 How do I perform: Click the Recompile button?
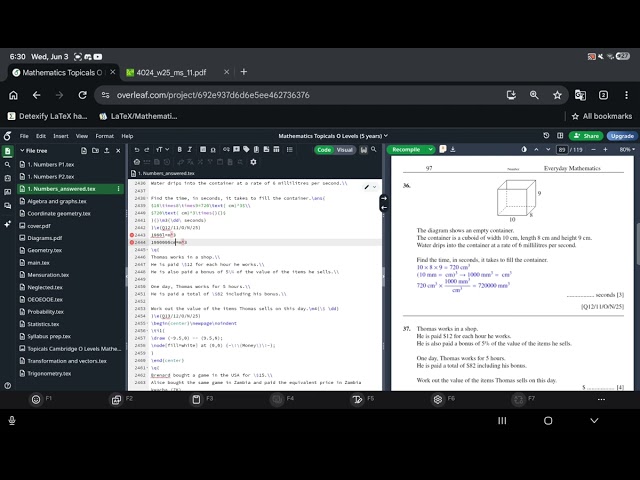coord(406,150)
